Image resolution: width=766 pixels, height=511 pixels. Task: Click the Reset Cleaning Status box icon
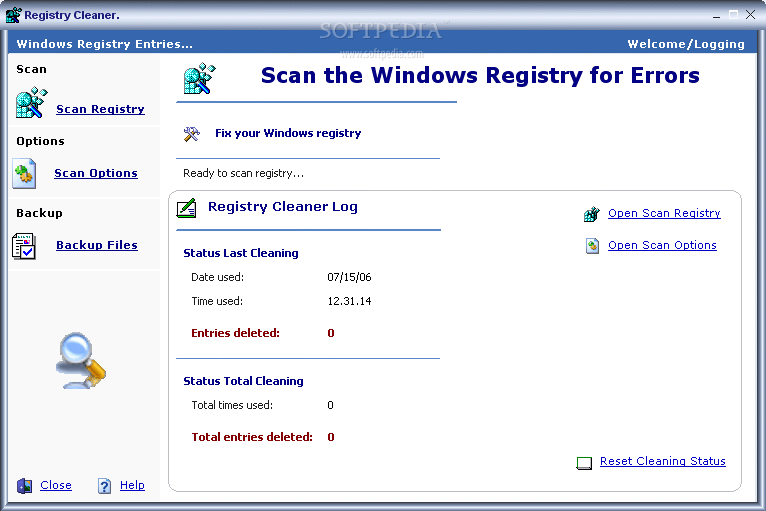tap(584, 463)
